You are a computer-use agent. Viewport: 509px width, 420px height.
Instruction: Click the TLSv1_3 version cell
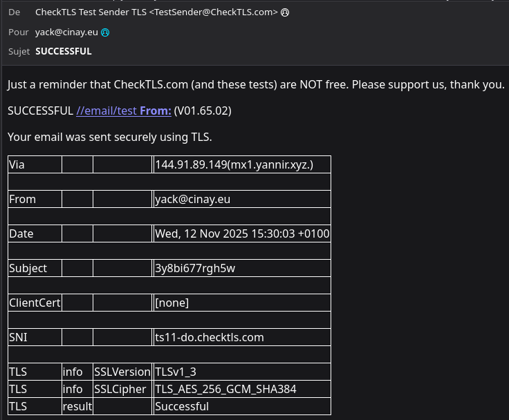[x=176, y=372]
